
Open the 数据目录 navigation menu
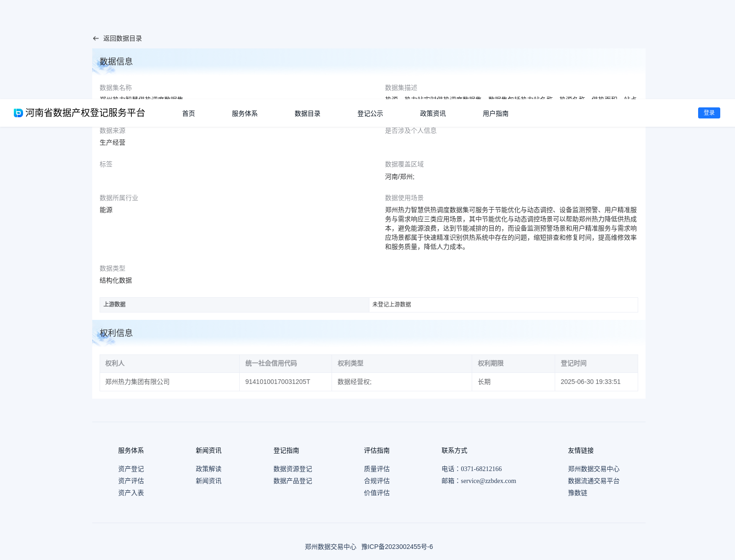pos(308,113)
